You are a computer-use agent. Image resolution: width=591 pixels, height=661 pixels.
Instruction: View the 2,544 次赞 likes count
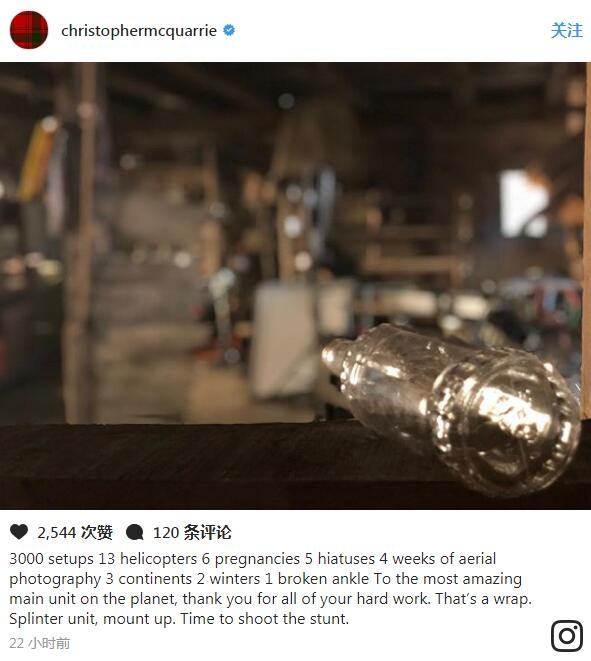[x=75, y=532]
